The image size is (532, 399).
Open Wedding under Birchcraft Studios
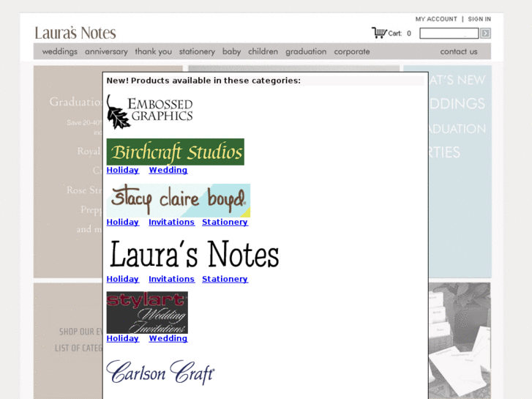point(168,170)
